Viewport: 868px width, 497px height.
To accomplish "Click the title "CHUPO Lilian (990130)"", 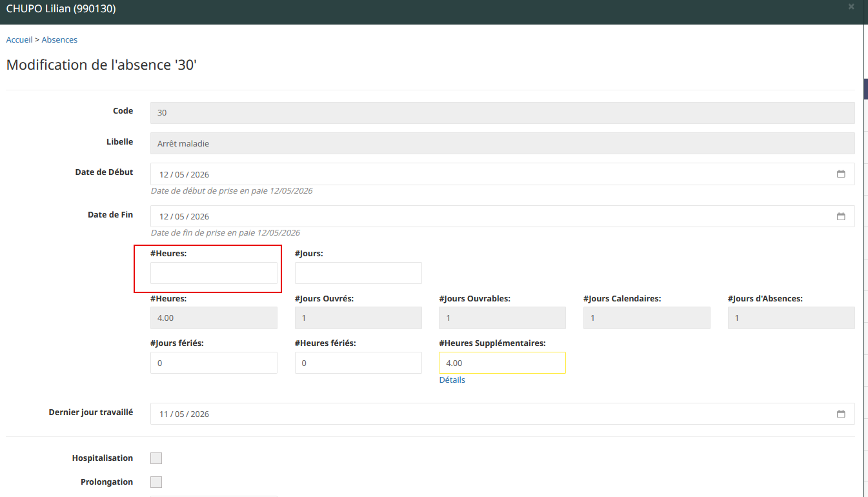I will (x=61, y=9).
